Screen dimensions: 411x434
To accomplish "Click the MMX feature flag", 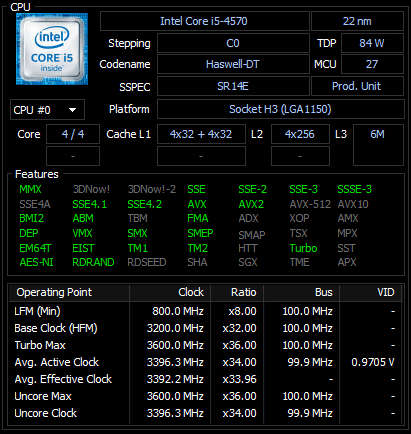I will (30, 189).
